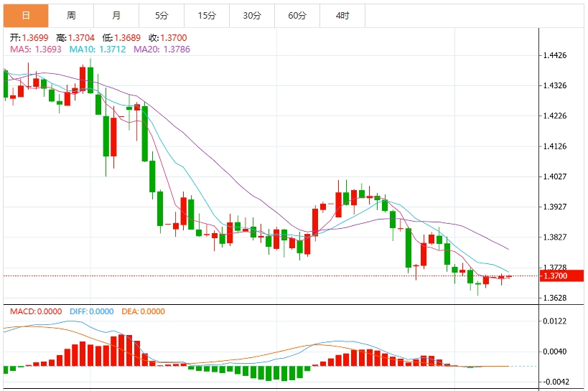Image resolution: width=588 pixels, height=391 pixels.
Task: Click the close price 收:1.3700 value
Action: pyautogui.click(x=167, y=38)
